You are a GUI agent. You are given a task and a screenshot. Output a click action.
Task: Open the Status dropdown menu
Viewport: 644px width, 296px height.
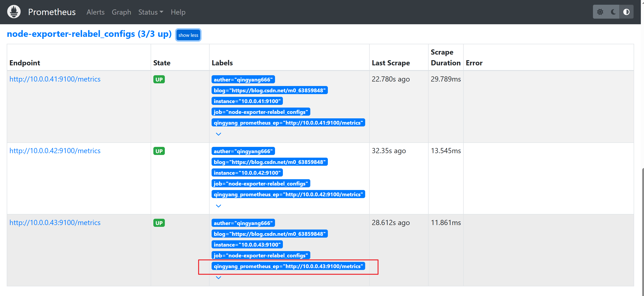(x=151, y=12)
